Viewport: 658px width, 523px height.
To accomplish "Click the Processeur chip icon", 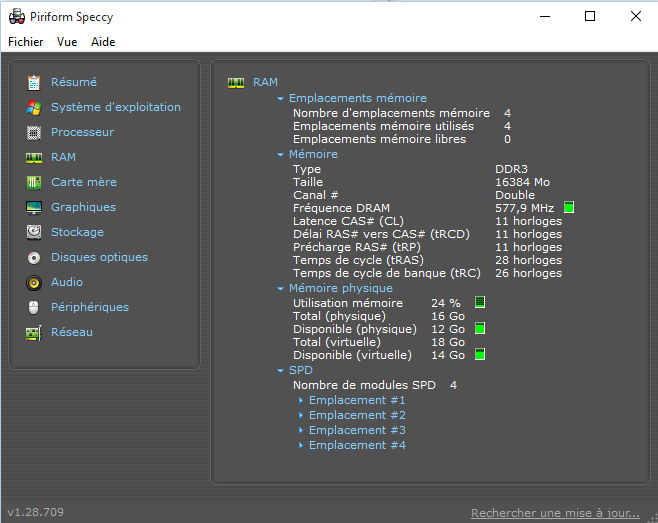I will pos(34,133).
